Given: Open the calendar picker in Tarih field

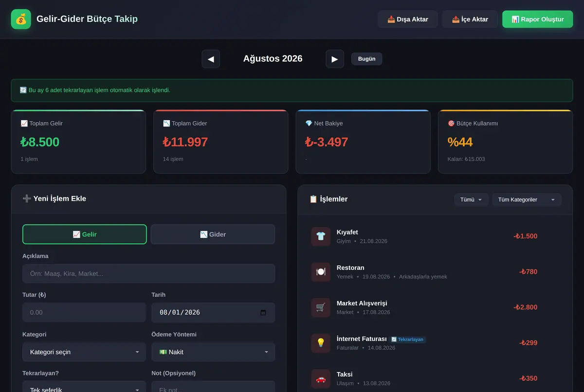Looking at the screenshot, I should click(263, 313).
